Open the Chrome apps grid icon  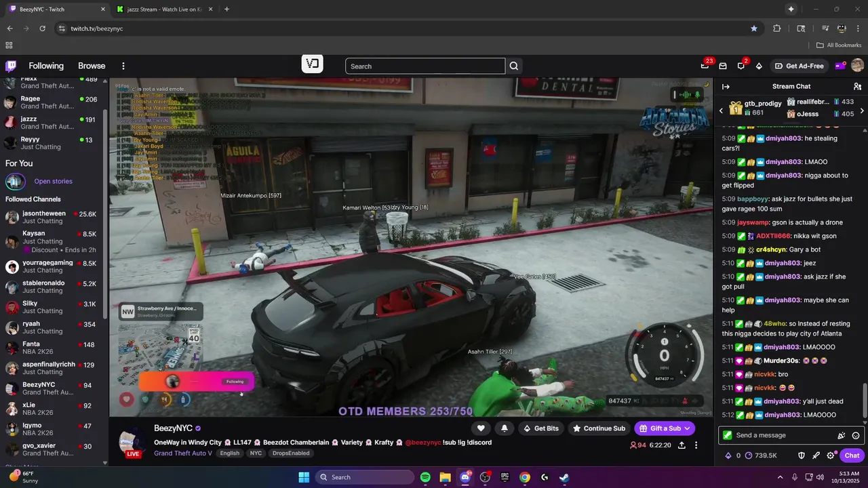click(x=9, y=45)
